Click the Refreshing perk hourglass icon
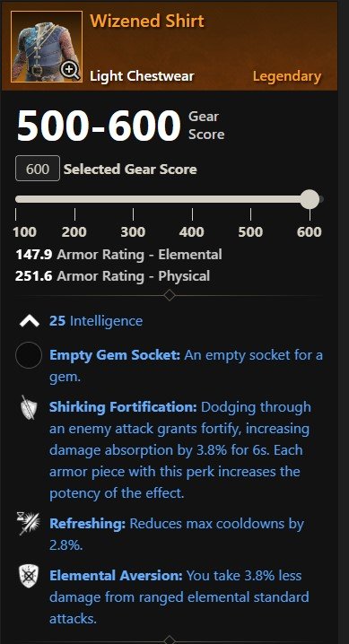 point(29,524)
